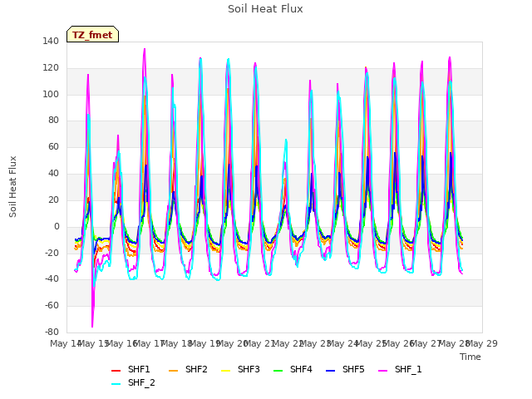Image resolution: width=532 pixels, height=399 pixels.
Task: Click the -60 y-axis tick label
Action: (52, 306)
